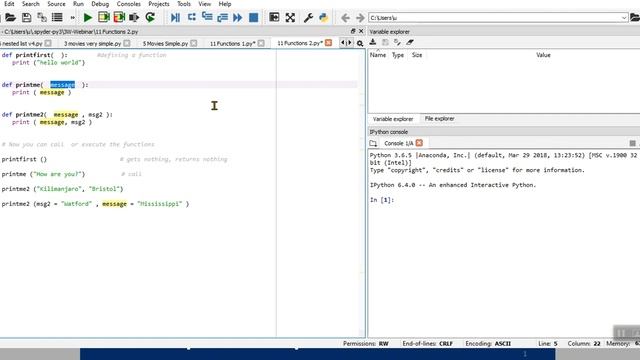The image size is (640, 360).
Task: Click the editor tab scroll arrows
Action: click(346, 43)
